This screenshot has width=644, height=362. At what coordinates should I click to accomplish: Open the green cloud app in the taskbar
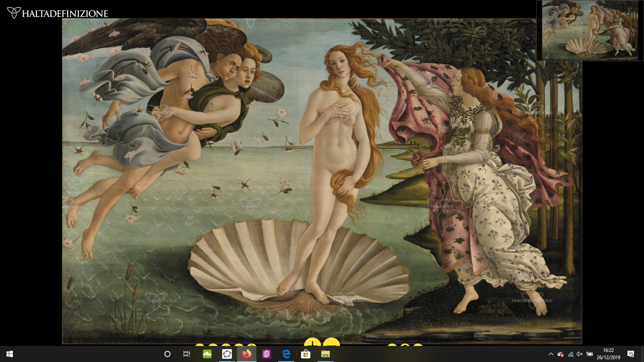point(207,354)
